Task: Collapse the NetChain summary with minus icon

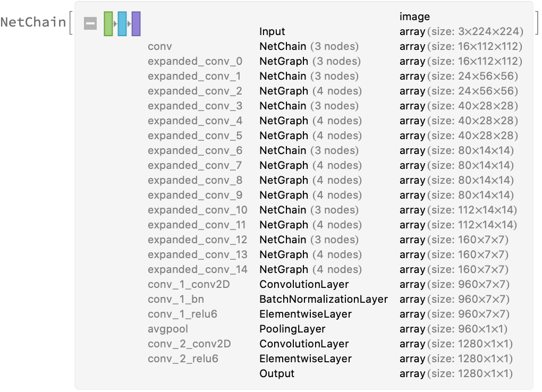Action: pos(90,24)
